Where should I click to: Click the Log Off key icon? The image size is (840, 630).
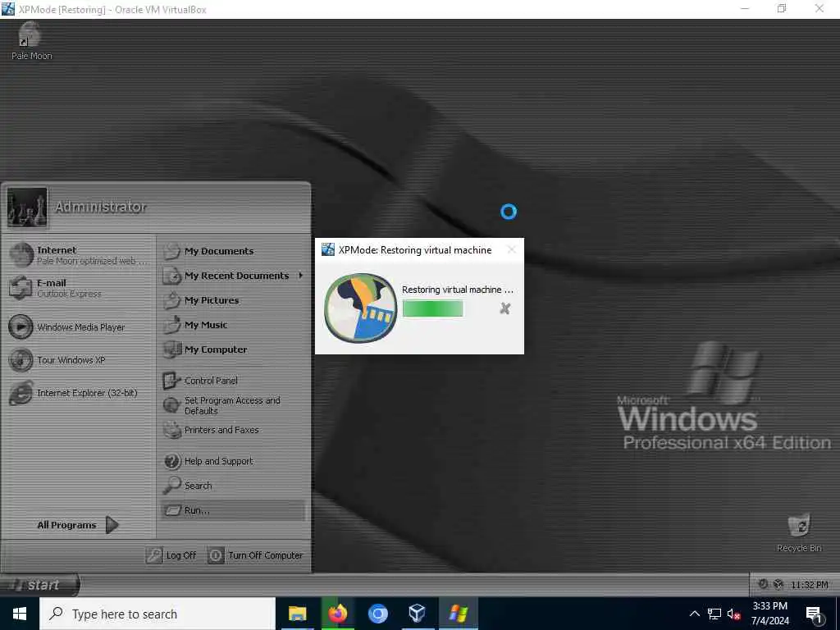(x=153, y=555)
